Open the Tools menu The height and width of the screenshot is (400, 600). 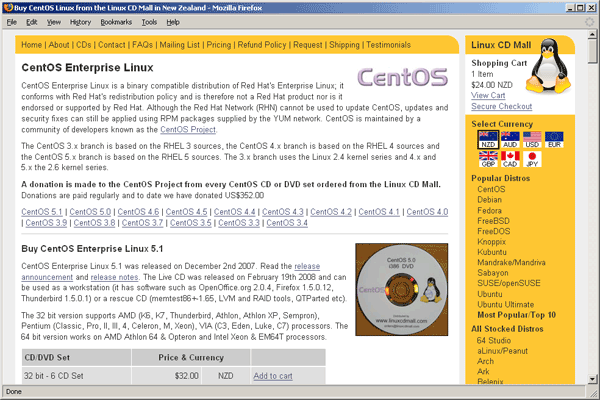(x=149, y=22)
